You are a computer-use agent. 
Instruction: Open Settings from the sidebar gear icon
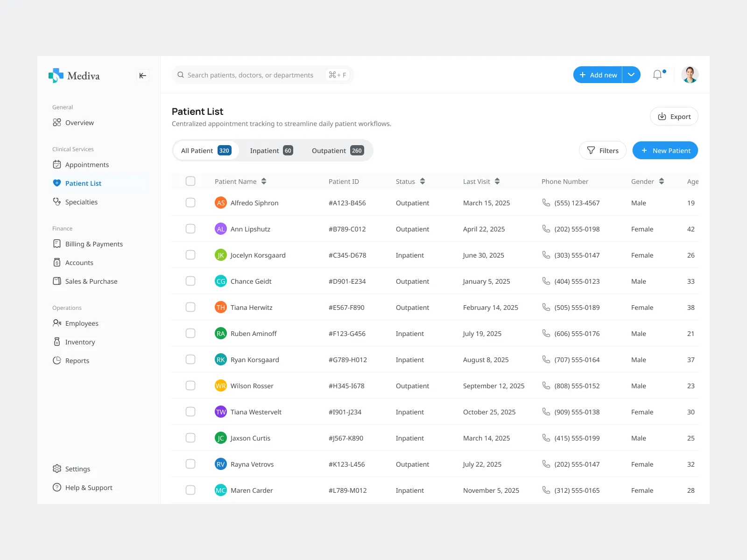(57, 469)
